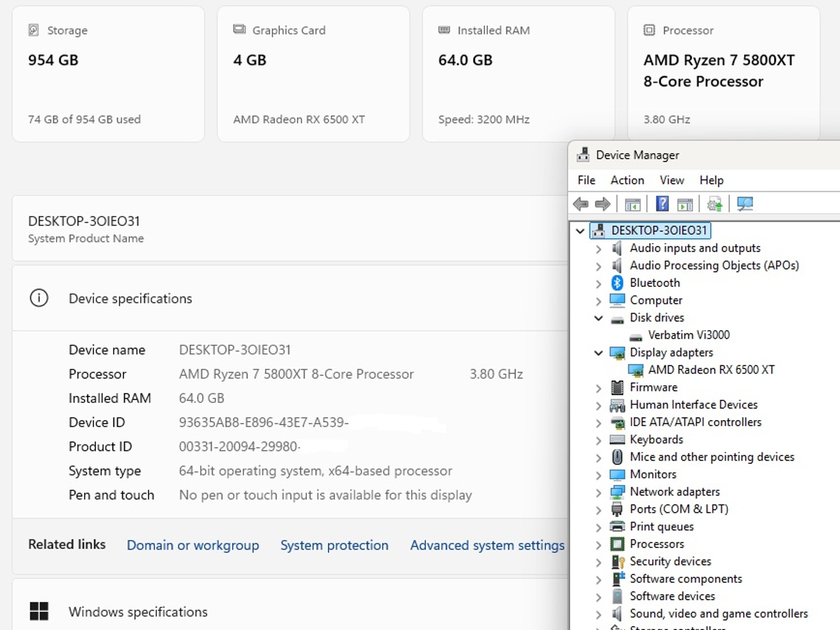The width and height of the screenshot is (840, 630).
Task: Expand the Network adapters node
Action: click(x=598, y=492)
